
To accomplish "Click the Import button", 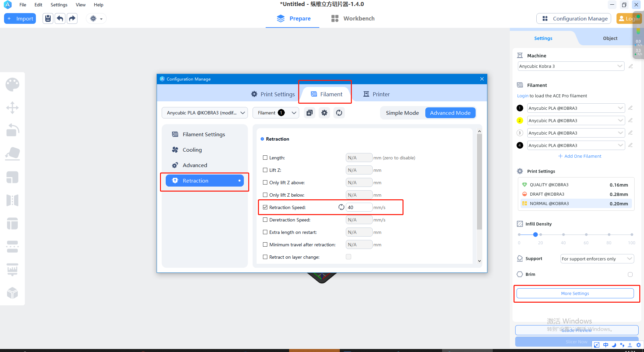I will (x=20, y=18).
